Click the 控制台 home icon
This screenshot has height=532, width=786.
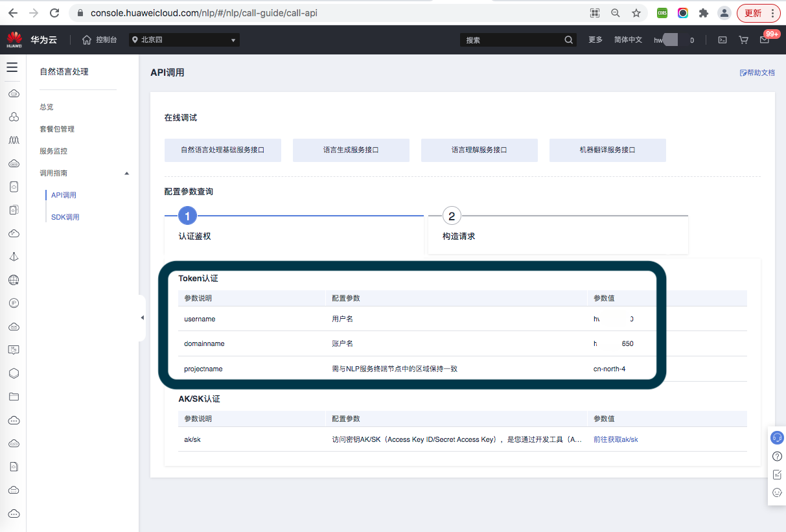[x=87, y=40]
